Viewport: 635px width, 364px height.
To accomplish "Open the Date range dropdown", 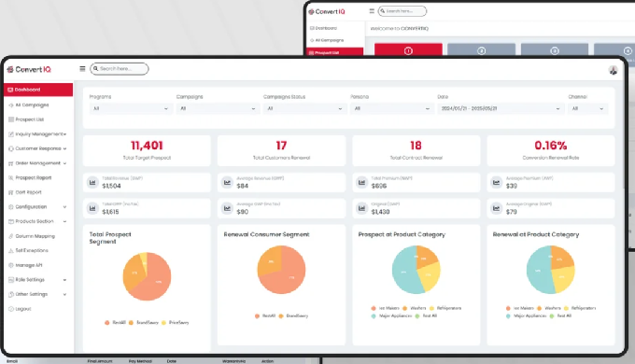I will click(501, 108).
